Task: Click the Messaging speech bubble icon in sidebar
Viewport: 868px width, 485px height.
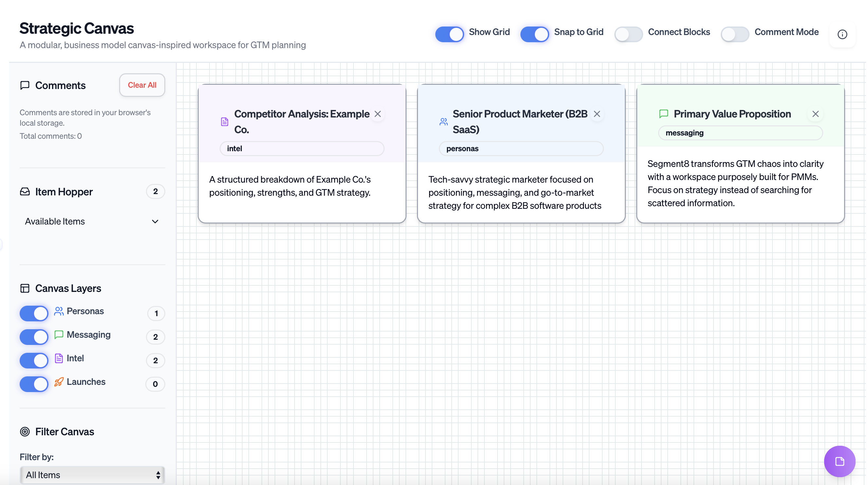Action: click(x=58, y=335)
